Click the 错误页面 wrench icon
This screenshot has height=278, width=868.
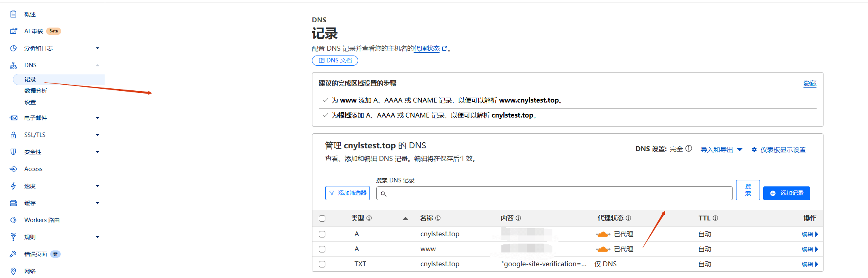pyautogui.click(x=13, y=254)
